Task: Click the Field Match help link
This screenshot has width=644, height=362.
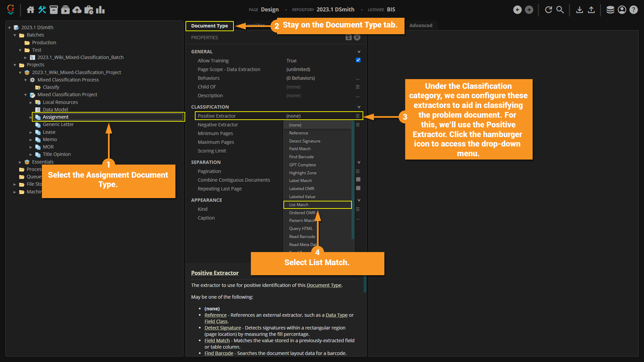Action: [217, 341]
